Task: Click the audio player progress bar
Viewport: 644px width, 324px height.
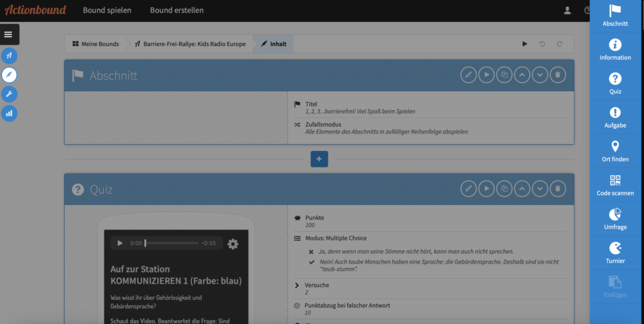Action: [x=171, y=243]
